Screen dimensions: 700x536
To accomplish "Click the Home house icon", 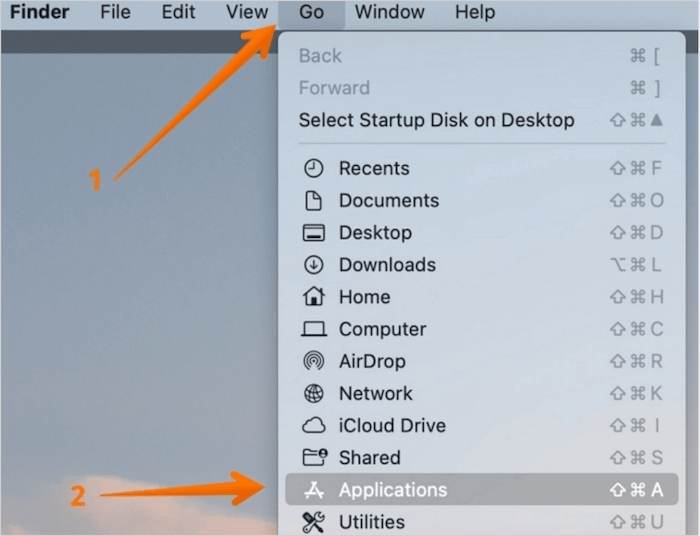I will pos(314,297).
